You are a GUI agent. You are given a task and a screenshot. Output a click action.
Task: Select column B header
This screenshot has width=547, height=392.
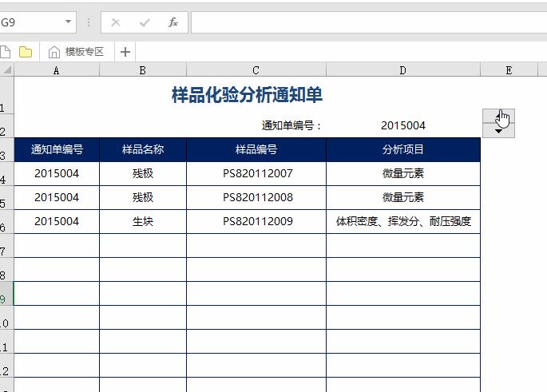tap(143, 70)
